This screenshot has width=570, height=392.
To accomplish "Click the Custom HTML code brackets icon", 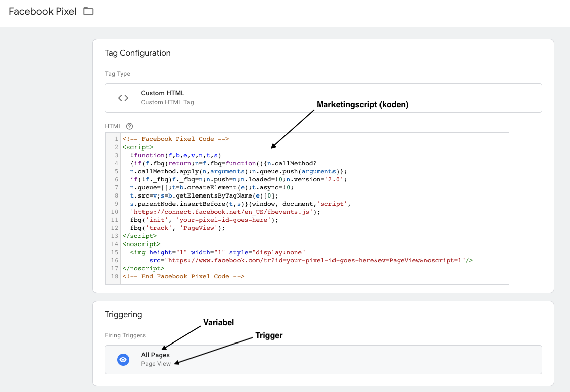I will point(123,98).
